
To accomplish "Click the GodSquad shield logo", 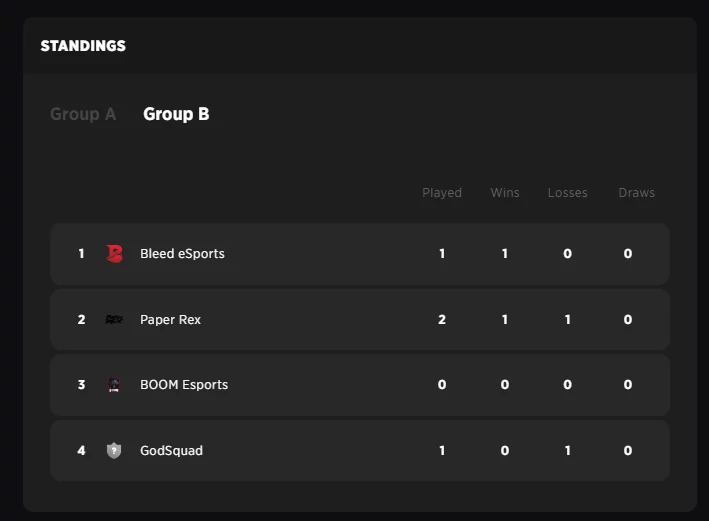I will 114,451.
